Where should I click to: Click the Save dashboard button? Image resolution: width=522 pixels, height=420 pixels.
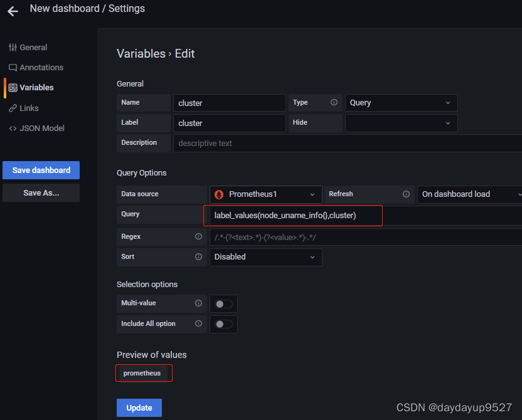[41, 171]
